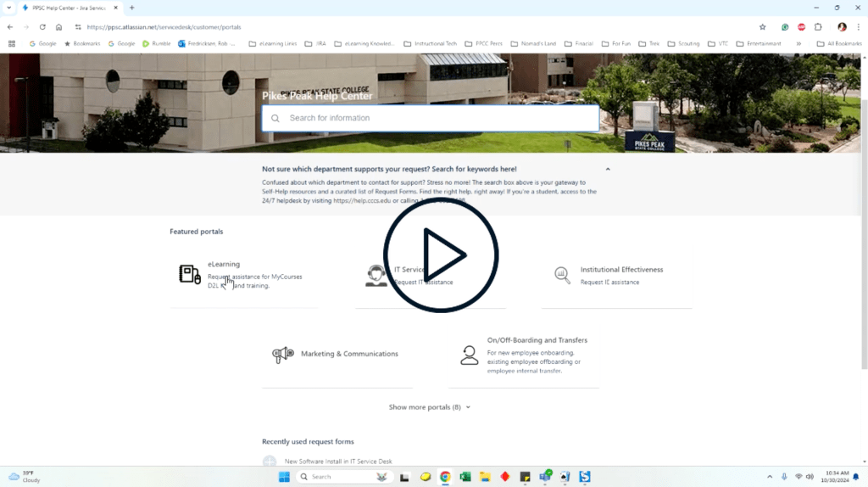The width and height of the screenshot is (868, 487).
Task: Open the tab search dropdown arrow
Action: point(8,8)
